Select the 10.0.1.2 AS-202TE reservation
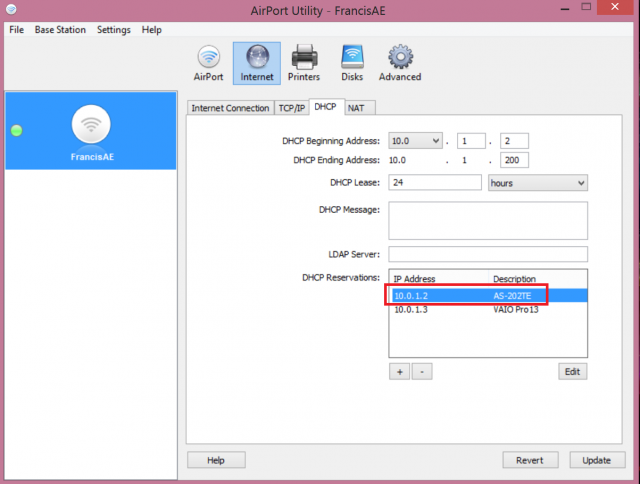The height and width of the screenshot is (484, 640). tap(488, 295)
